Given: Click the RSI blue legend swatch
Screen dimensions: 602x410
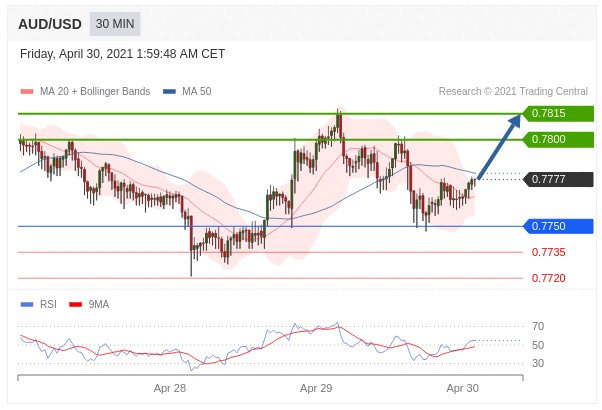Looking at the screenshot, I should tap(27, 304).
